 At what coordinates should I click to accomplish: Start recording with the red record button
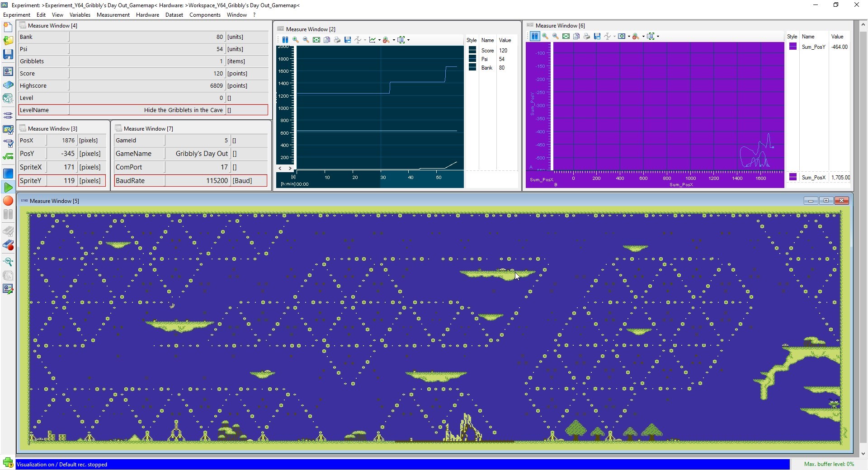pyautogui.click(x=8, y=201)
